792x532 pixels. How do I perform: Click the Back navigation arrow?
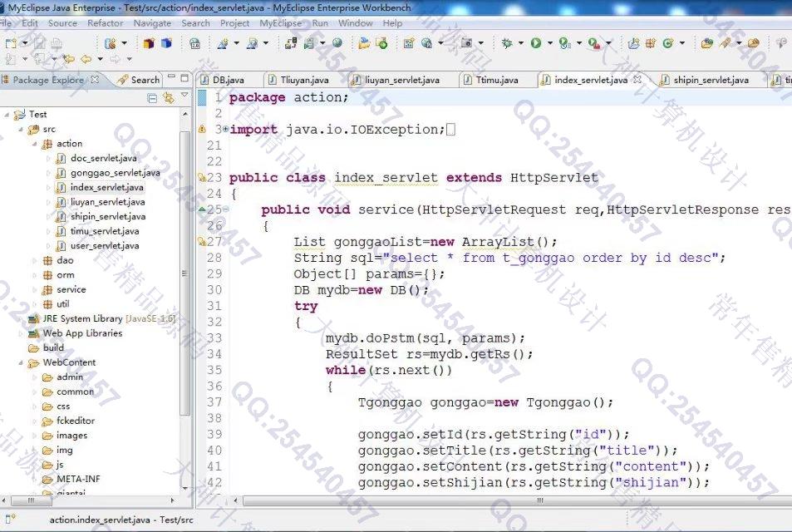(x=86, y=59)
